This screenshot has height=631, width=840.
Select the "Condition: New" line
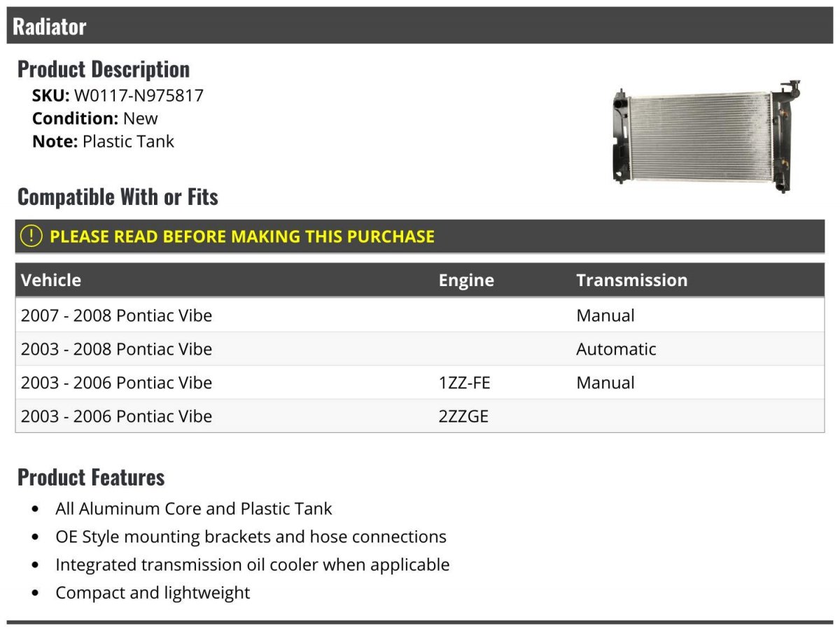(95, 118)
